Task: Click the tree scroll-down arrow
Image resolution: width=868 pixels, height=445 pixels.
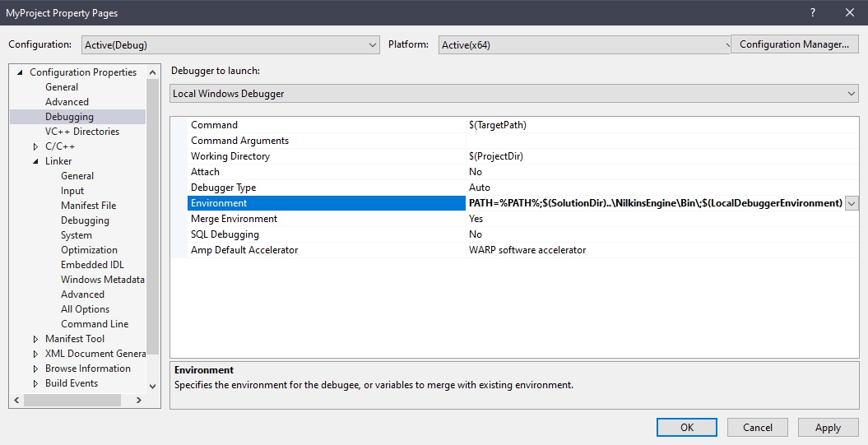Action: coord(153,386)
